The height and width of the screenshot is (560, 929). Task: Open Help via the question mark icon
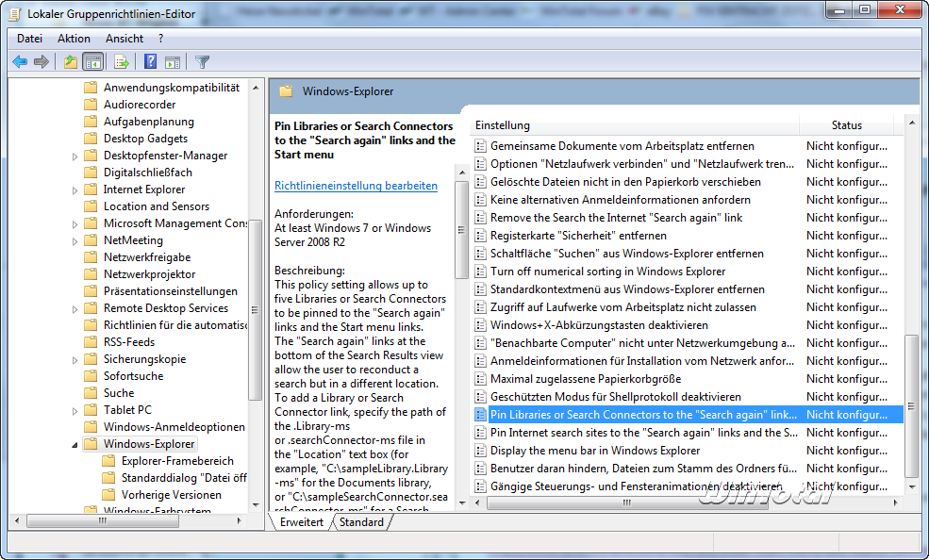150,62
